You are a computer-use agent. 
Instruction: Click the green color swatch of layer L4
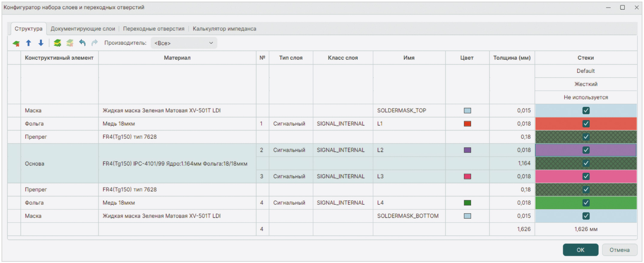pos(467,203)
